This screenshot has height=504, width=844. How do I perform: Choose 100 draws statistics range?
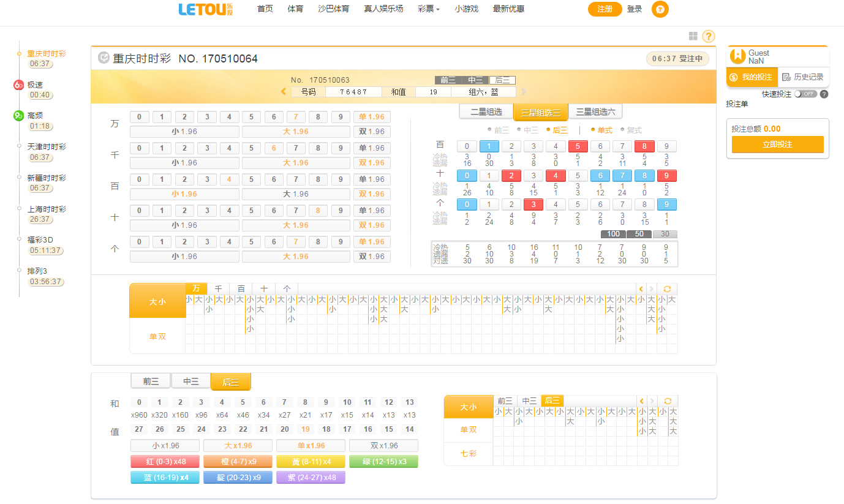(x=613, y=234)
